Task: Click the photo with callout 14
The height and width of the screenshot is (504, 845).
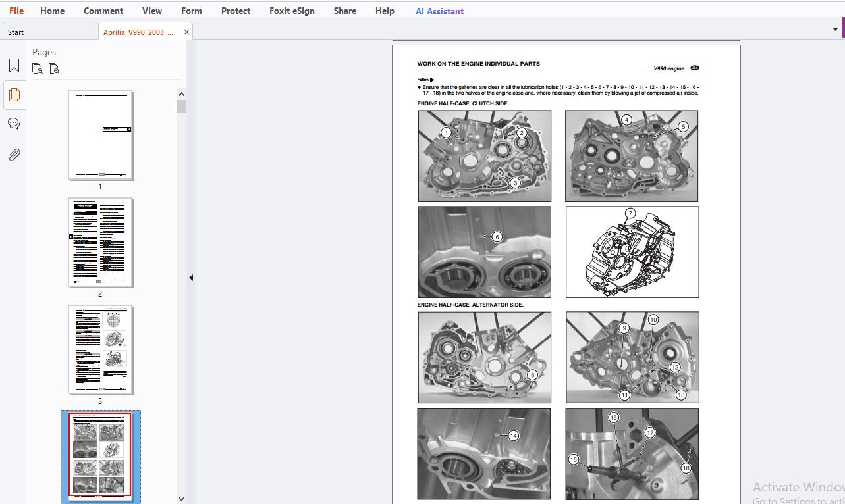Action: pyautogui.click(x=484, y=454)
